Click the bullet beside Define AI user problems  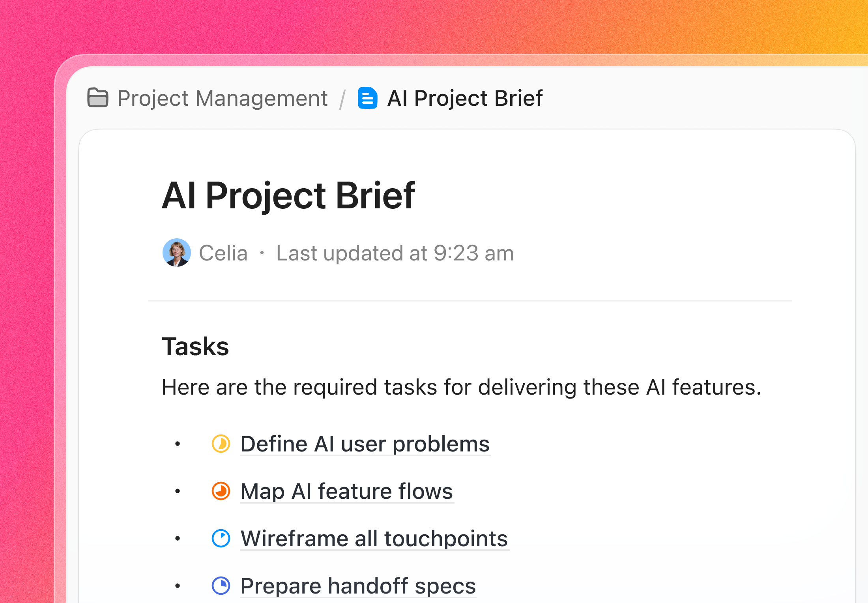(178, 444)
